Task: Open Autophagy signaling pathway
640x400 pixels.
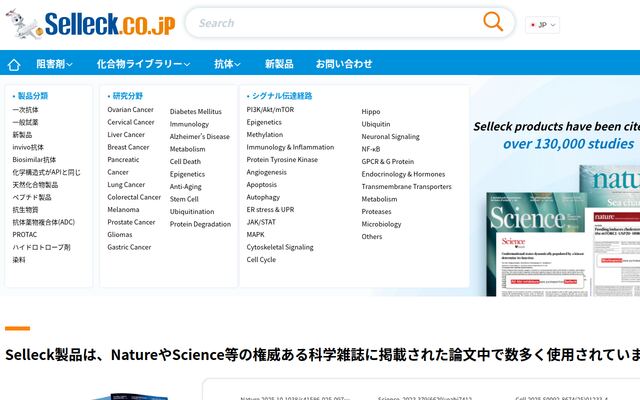Action: (x=263, y=198)
